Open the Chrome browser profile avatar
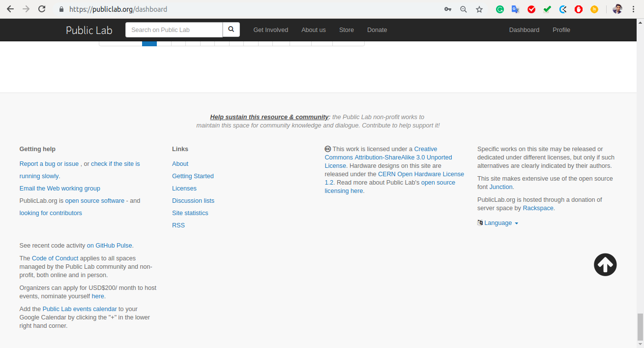The image size is (644, 348). tap(617, 9)
